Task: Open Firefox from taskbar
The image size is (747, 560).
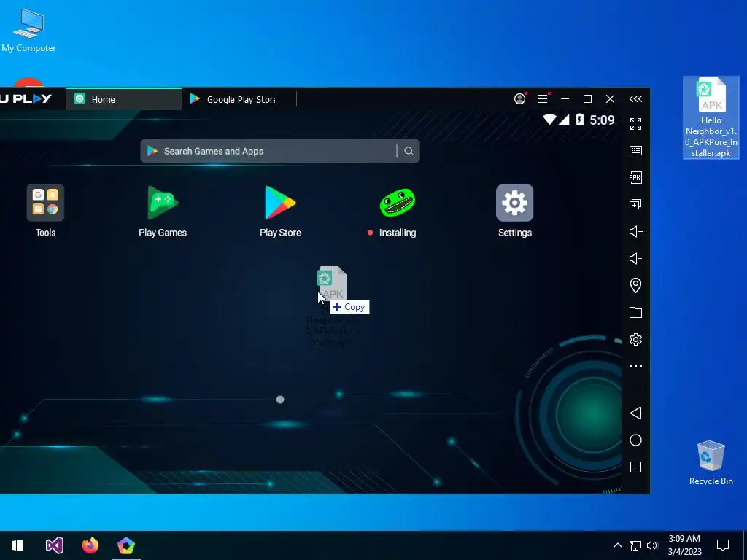Action: click(x=90, y=545)
